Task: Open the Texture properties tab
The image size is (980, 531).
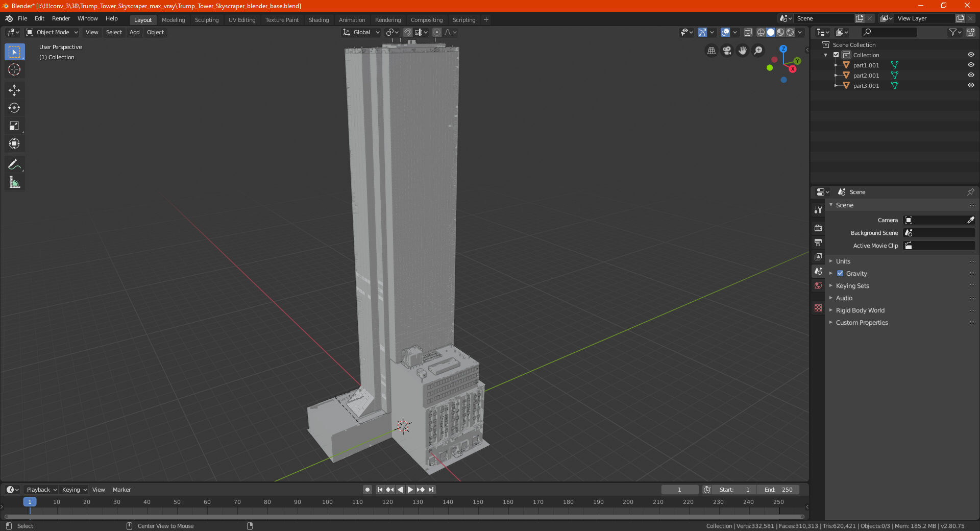Action: point(818,308)
